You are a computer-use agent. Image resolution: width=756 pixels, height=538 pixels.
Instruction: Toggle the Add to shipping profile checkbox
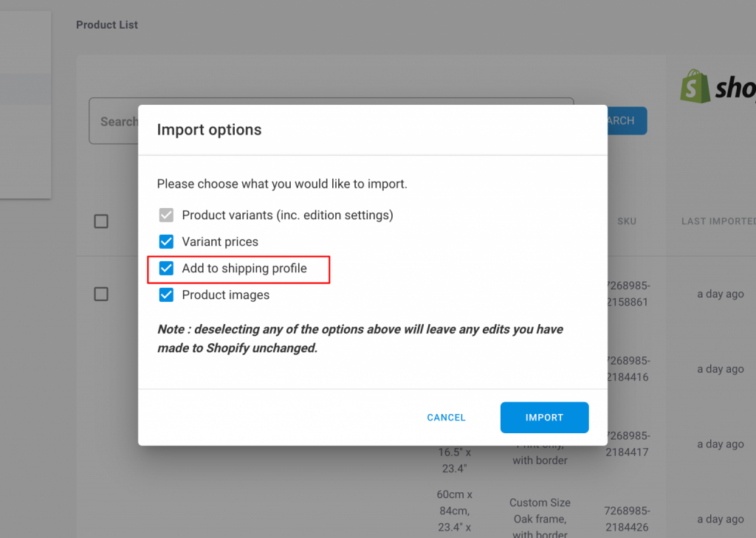166,268
